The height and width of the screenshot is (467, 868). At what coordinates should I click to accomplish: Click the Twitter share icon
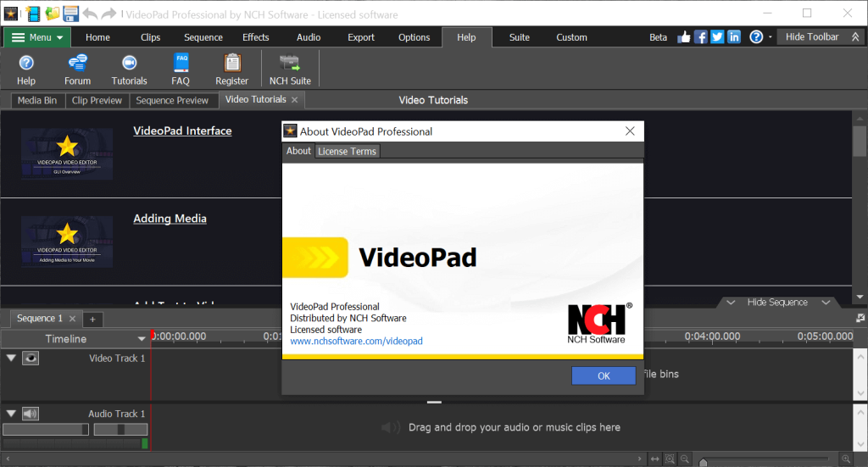[x=717, y=37]
